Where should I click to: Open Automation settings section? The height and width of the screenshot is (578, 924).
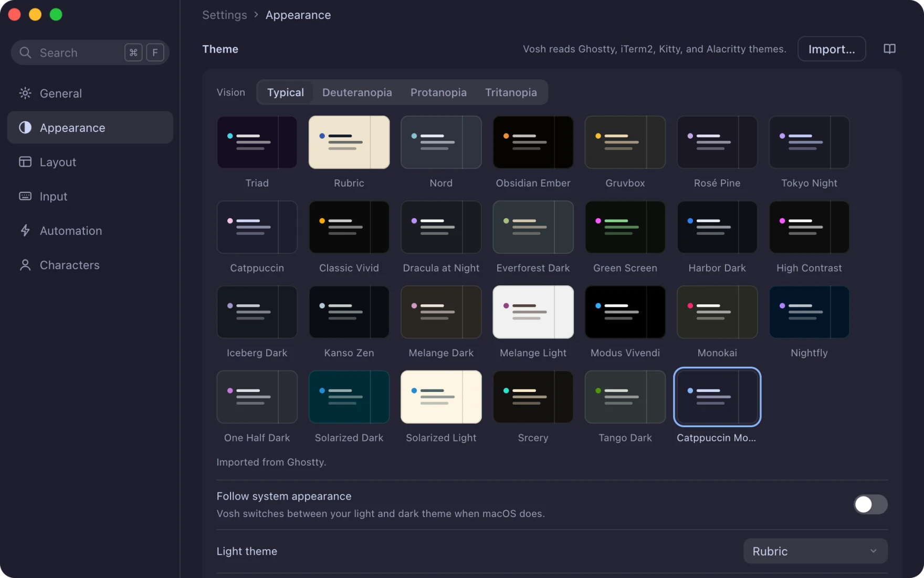pyautogui.click(x=90, y=231)
